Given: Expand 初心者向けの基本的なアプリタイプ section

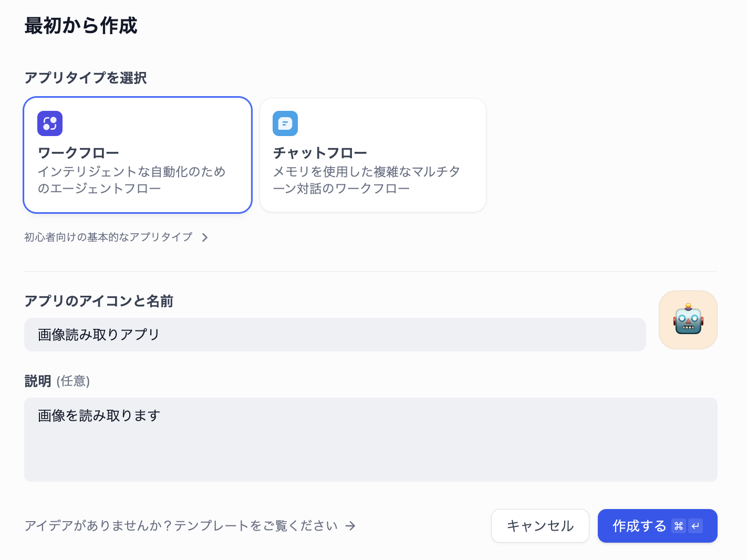Looking at the screenshot, I should point(108,237).
